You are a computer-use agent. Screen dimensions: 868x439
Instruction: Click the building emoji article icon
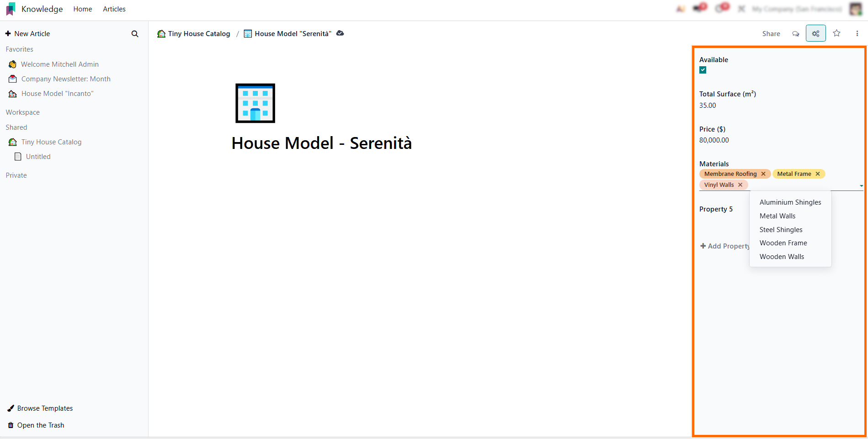255,103
